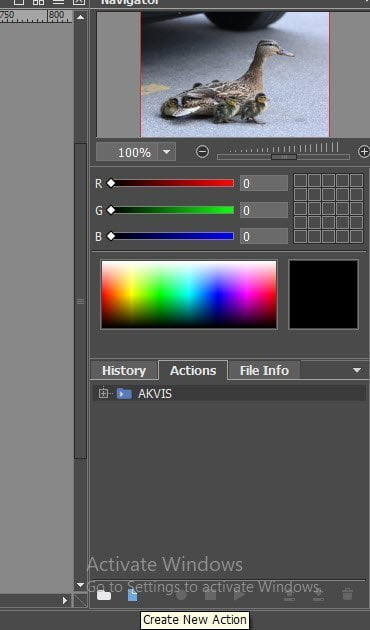The width and height of the screenshot is (370, 630).
Task: Expand the AKVIS action set
Action: [x=103, y=393]
